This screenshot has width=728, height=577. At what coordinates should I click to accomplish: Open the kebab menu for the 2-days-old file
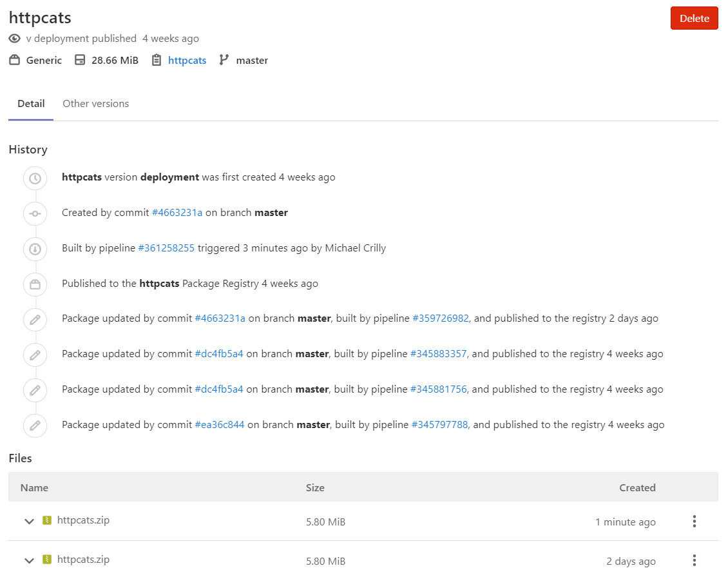tap(694, 560)
